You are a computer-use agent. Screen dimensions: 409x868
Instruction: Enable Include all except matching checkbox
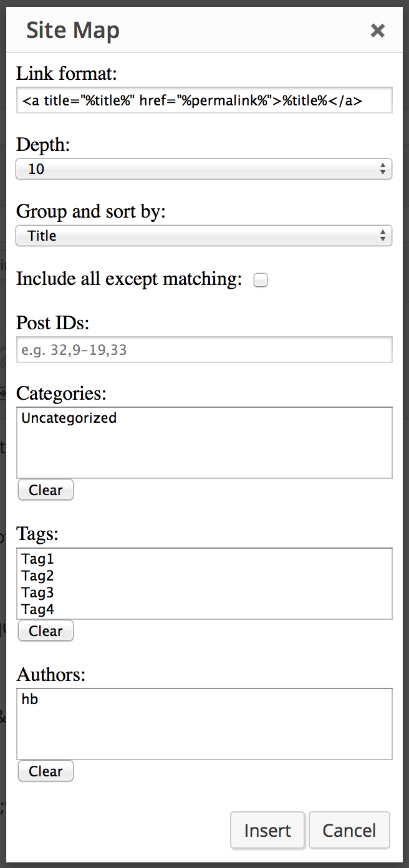click(261, 281)
